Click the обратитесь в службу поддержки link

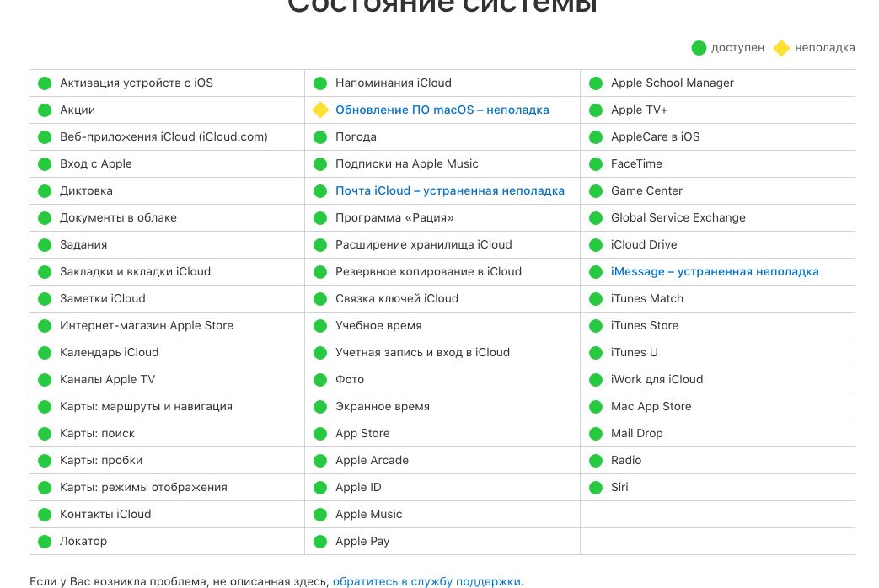click(426, 581)
